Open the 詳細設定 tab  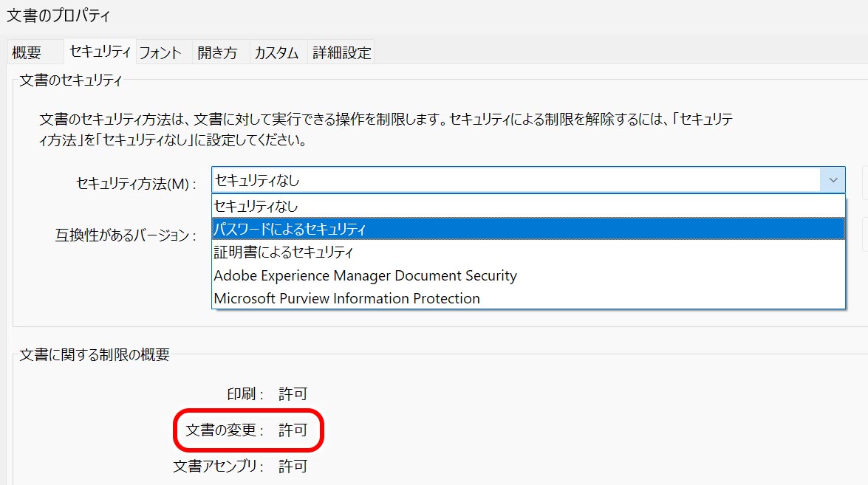coord(341,52)
